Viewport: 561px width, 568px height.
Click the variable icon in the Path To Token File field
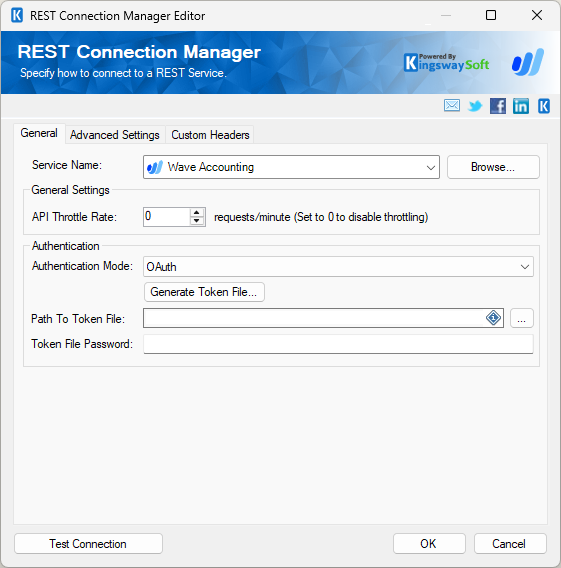(x=493, y=318)
